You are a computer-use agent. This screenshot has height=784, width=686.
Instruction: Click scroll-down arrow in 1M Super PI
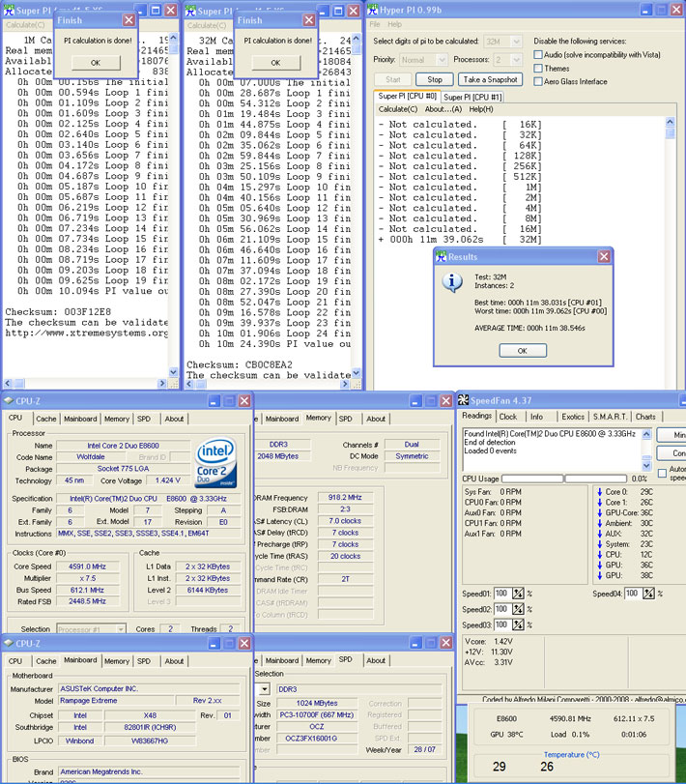pos(173,372)
